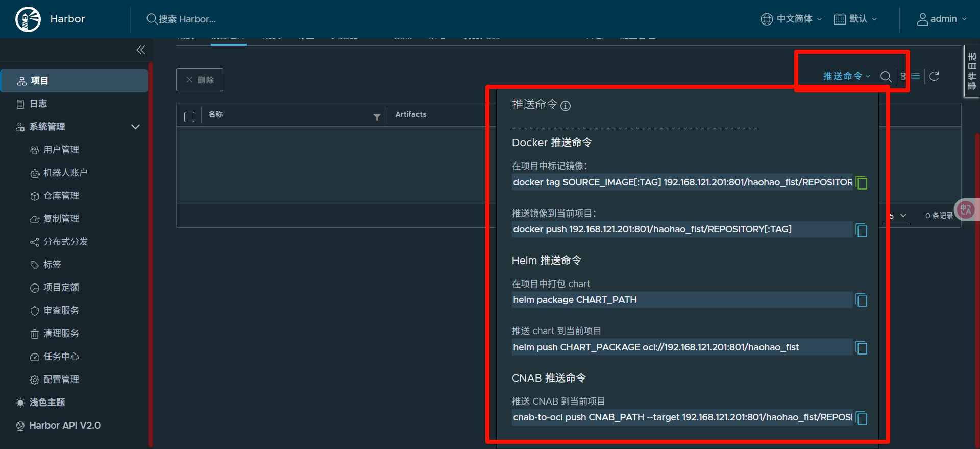Open 项目定额 project quotas
The height and width of the screenshot is (449, 980).
coord(61,288)
